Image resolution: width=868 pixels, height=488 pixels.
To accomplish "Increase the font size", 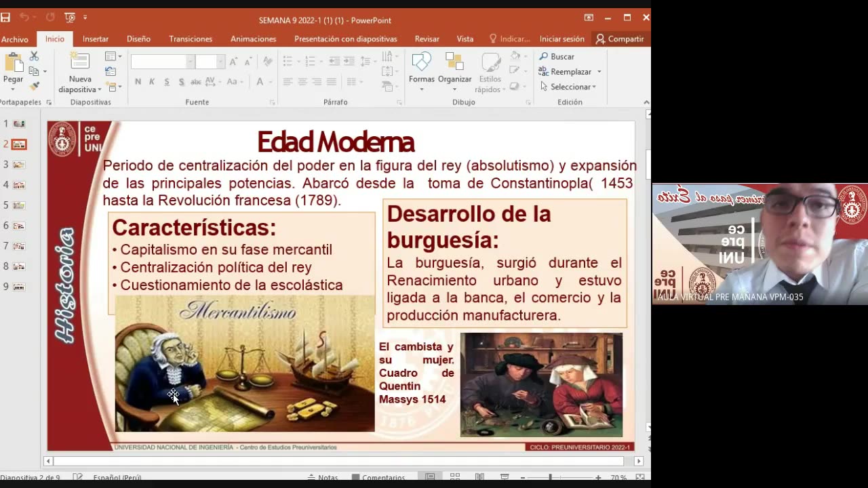I will coord(233,62).
